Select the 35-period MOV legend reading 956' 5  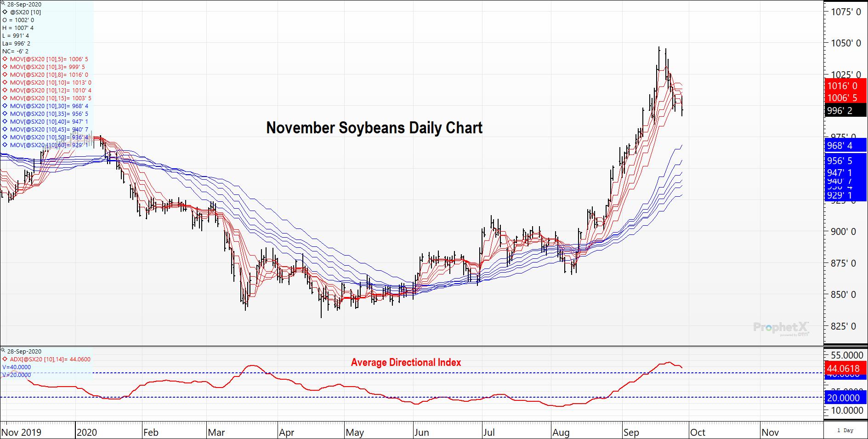pyautogui.click(x=49, y=114)
